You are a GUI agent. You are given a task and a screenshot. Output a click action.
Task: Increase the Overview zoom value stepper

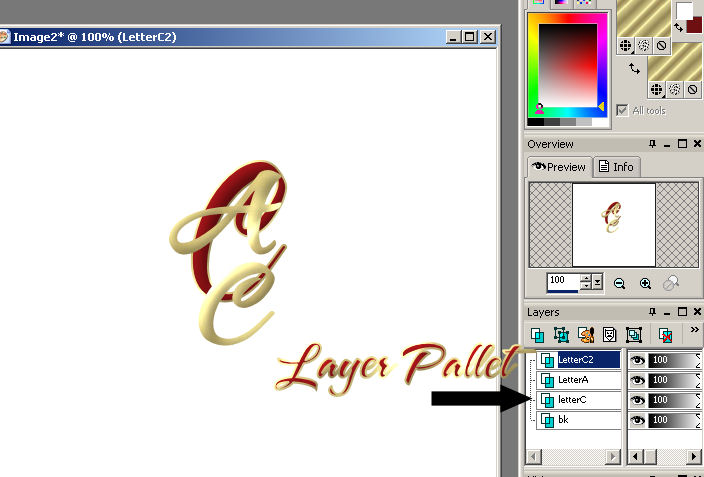pyautogui.click(x=586, y=279)
